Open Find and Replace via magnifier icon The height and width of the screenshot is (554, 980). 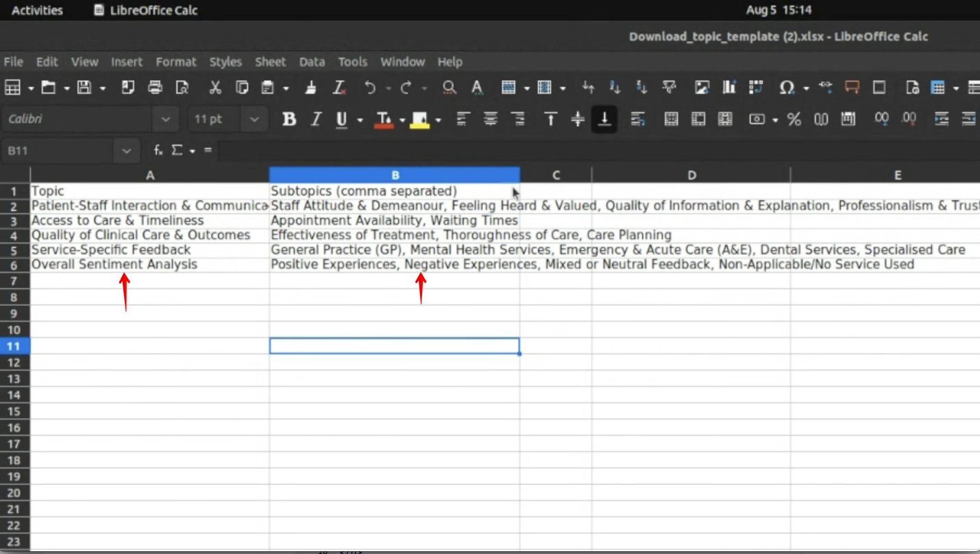(x=448, y=88)
